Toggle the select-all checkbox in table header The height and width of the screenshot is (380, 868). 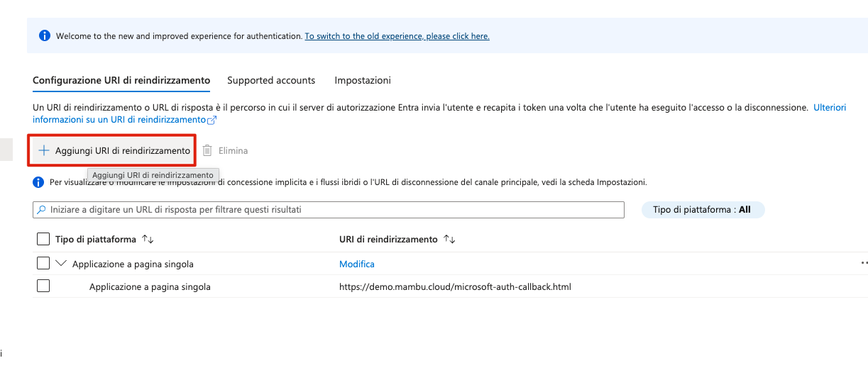tap(43, 239)
